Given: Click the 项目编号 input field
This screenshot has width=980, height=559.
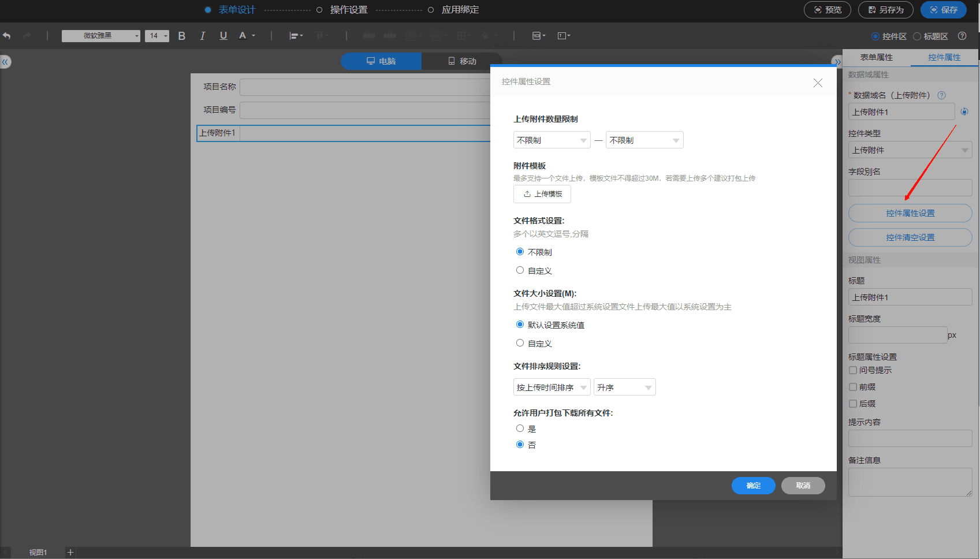Looking at the screenshot, I should 365,110.
